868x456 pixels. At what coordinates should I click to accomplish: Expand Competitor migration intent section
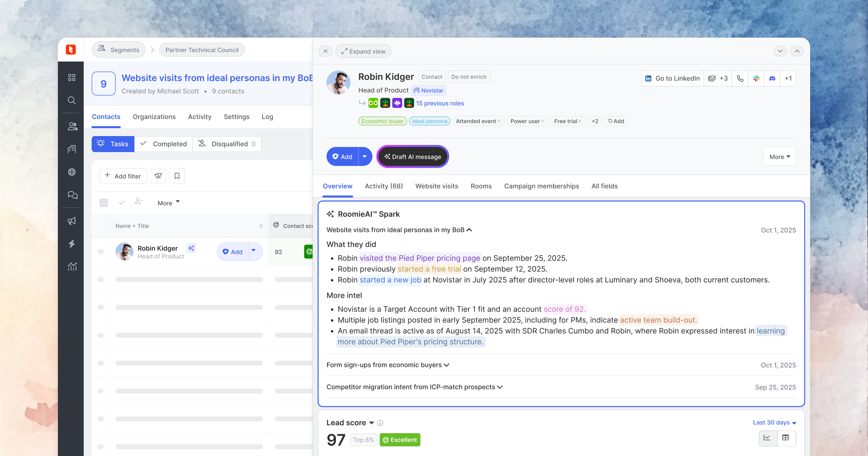(414, 387)
